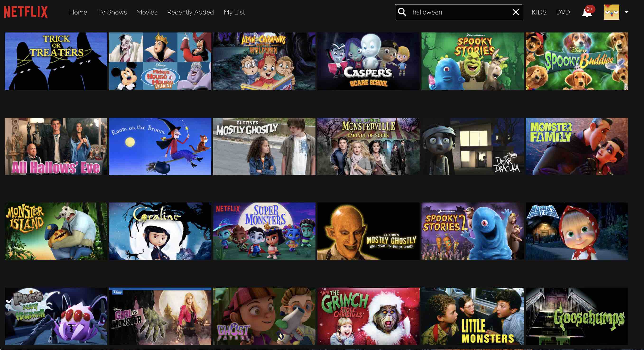Go to My List
Viewport: 644px width, 350px height.
tap(234, 12)
